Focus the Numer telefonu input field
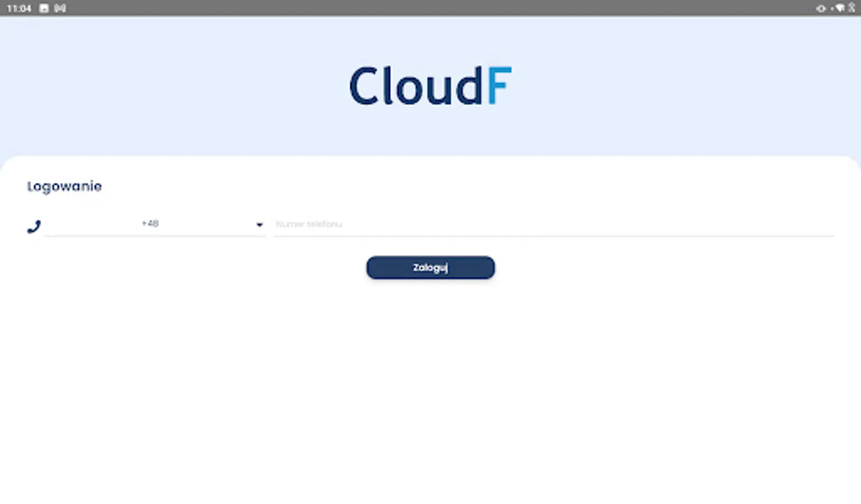Screen dimensions: 861x504 coord(554,224)
